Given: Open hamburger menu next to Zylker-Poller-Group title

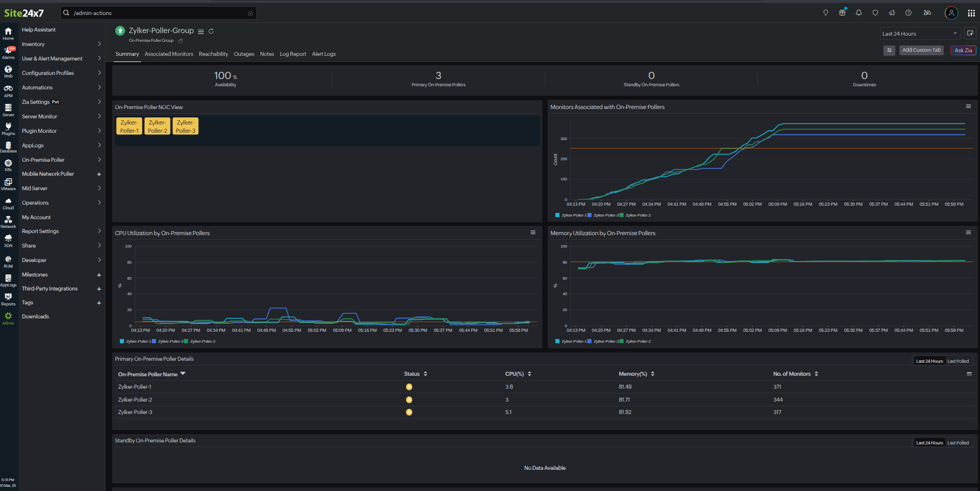Looking at the screenshot, I should pos(201,32).
